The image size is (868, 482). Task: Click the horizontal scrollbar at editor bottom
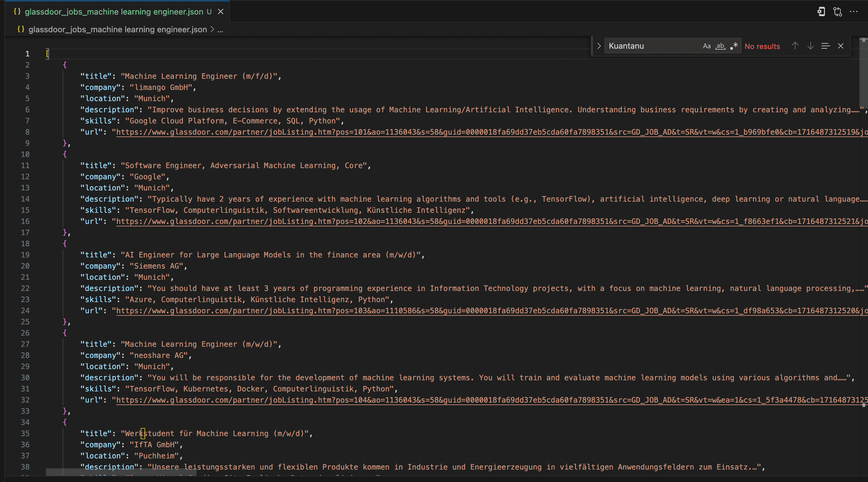[x=121, y=472]
